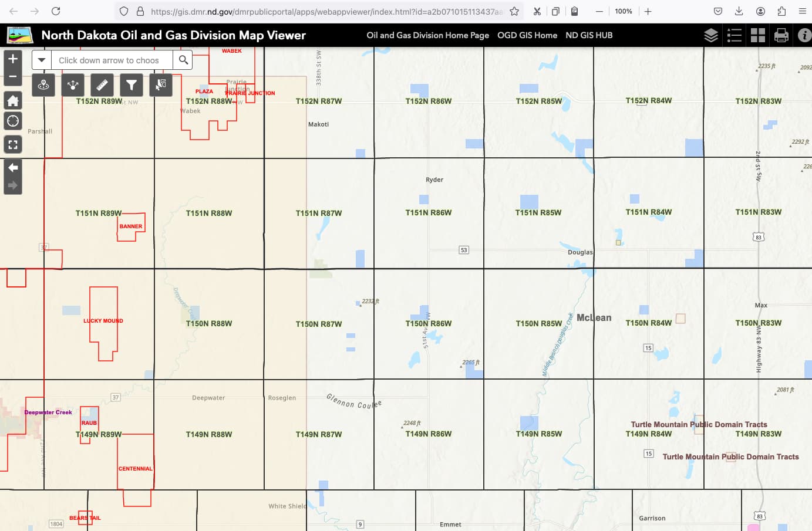Click the Ryder town label

[x=434, y=180]
